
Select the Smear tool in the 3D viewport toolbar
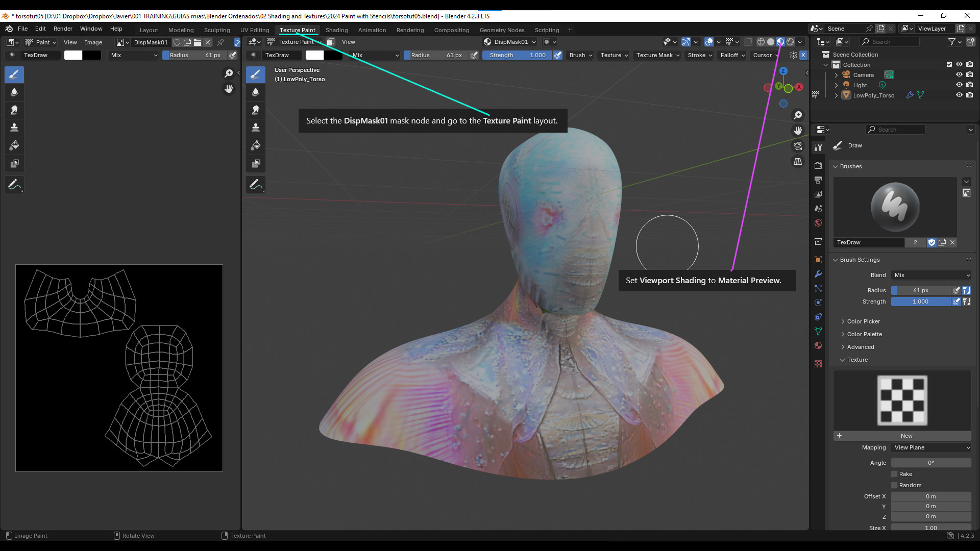[256, 110]
